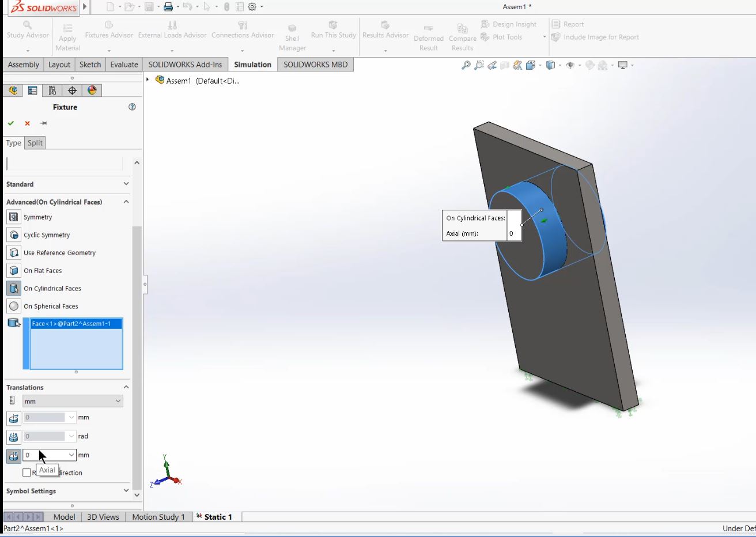Select Use Reference Geometry fixture type

[x=59, y=252]
